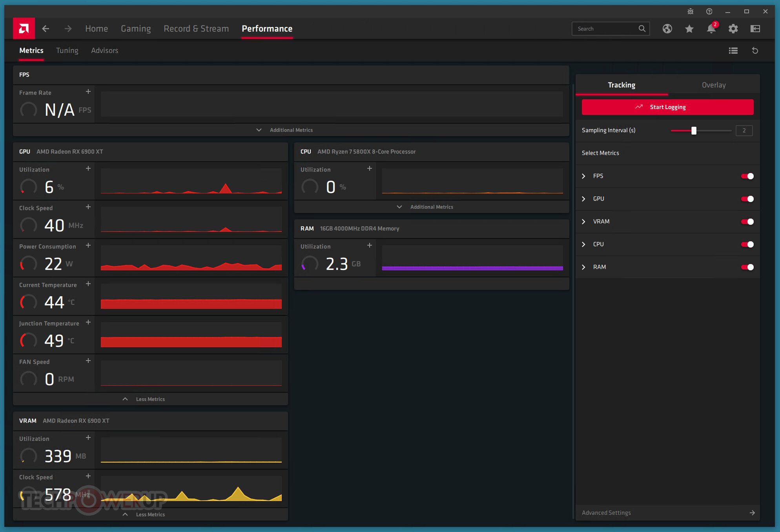Expand CPU metrics list chevron

click(x=583, y=244)
